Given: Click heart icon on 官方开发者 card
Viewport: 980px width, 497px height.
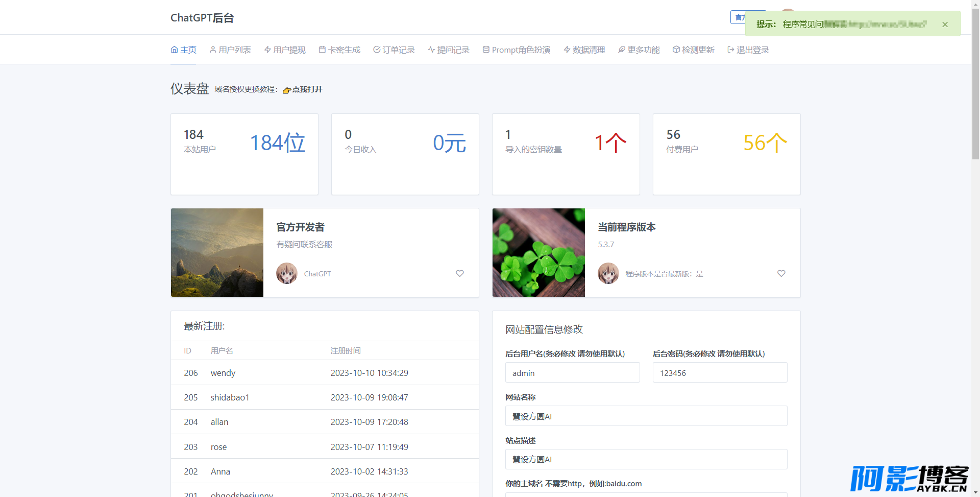Looking at the screenshot, I should [x=460, y=273].
